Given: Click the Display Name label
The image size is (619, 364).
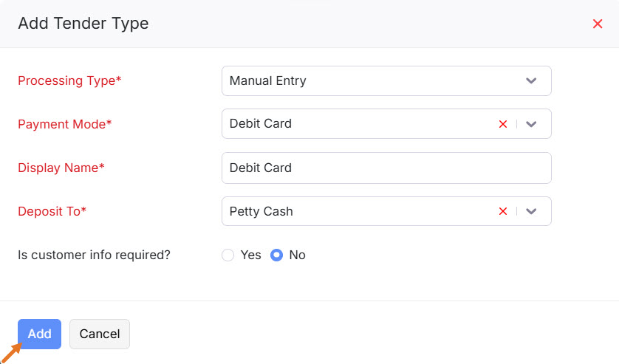Looking at the screenshot, I should click(x=61, y=168).
